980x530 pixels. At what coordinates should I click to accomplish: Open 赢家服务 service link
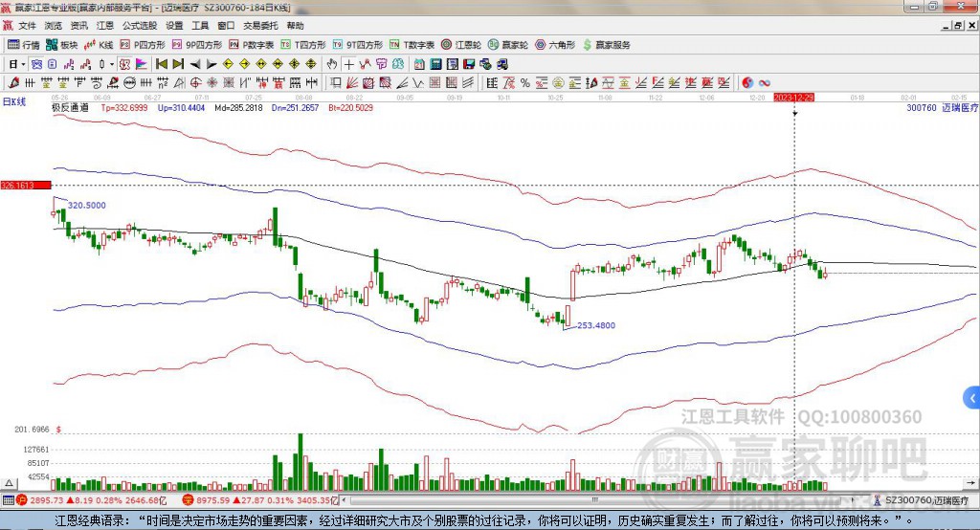tap(606, 45)
